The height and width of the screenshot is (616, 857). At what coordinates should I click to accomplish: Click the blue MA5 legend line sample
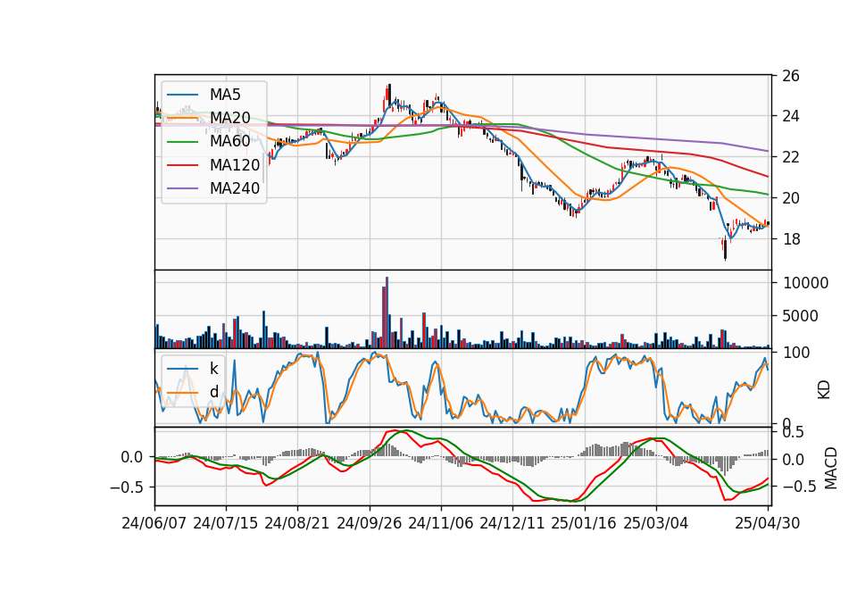click(x=182, y=95)
